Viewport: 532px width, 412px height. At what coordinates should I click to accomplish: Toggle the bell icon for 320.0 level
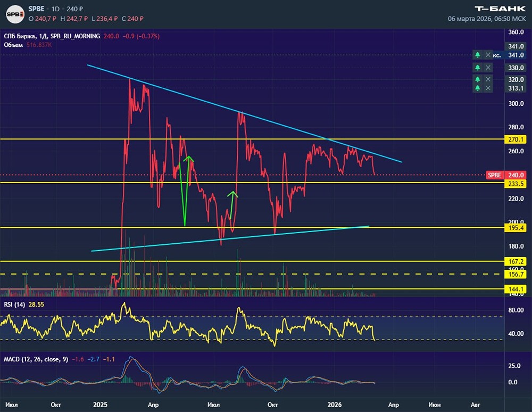477,79
